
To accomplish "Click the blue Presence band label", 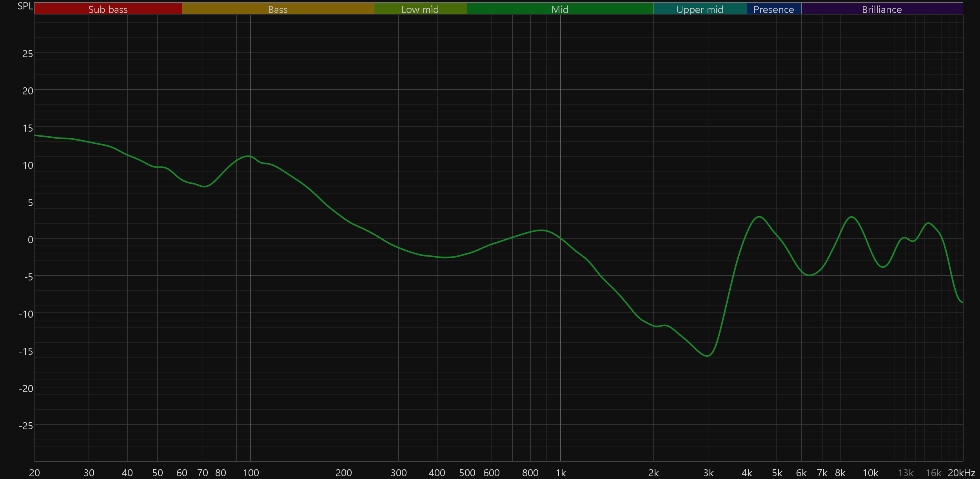I will pos(773,9).
